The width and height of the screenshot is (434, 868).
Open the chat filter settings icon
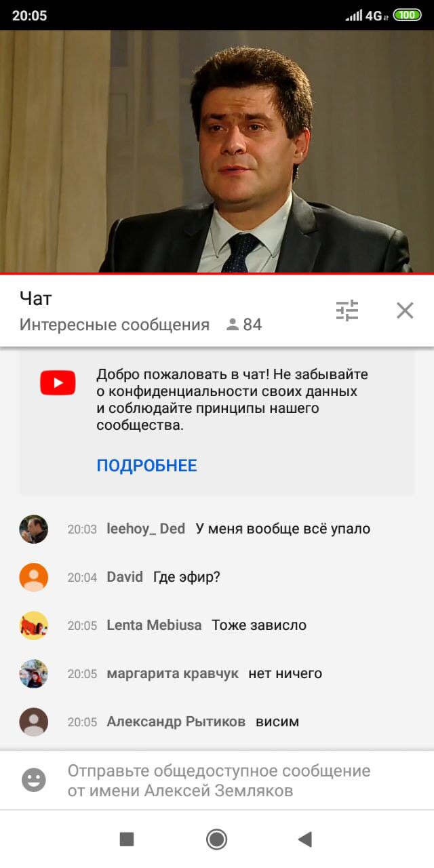click(x=347, y=311)
